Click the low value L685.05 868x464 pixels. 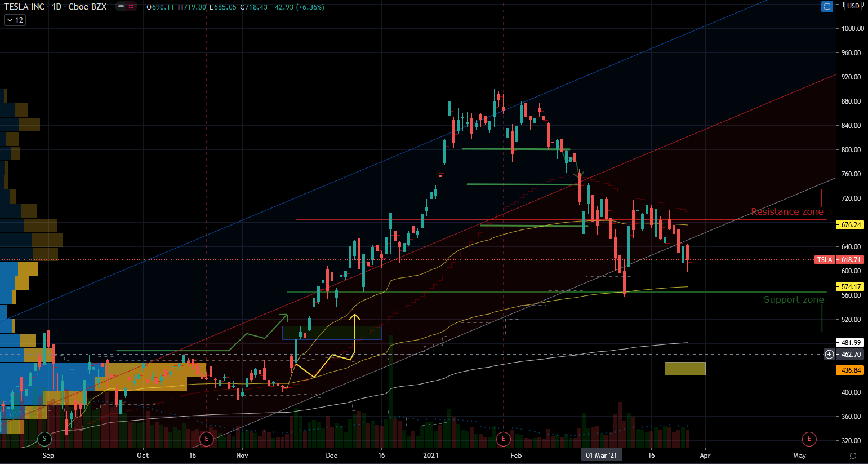pyautogui.click(x=223, y=7)
